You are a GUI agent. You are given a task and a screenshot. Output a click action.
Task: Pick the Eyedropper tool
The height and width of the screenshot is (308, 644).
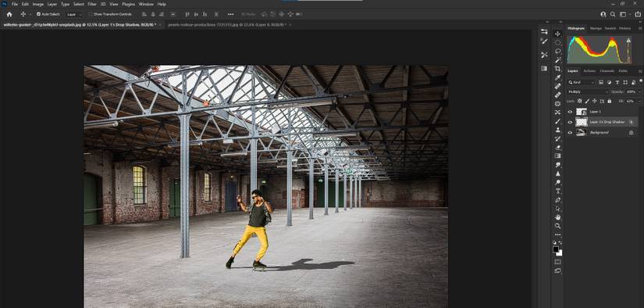557,77
